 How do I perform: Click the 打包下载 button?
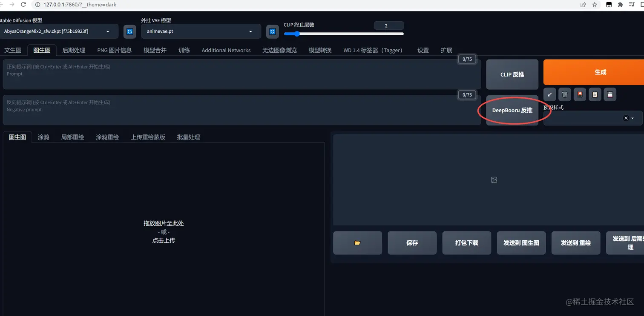(x=466, y=243)
